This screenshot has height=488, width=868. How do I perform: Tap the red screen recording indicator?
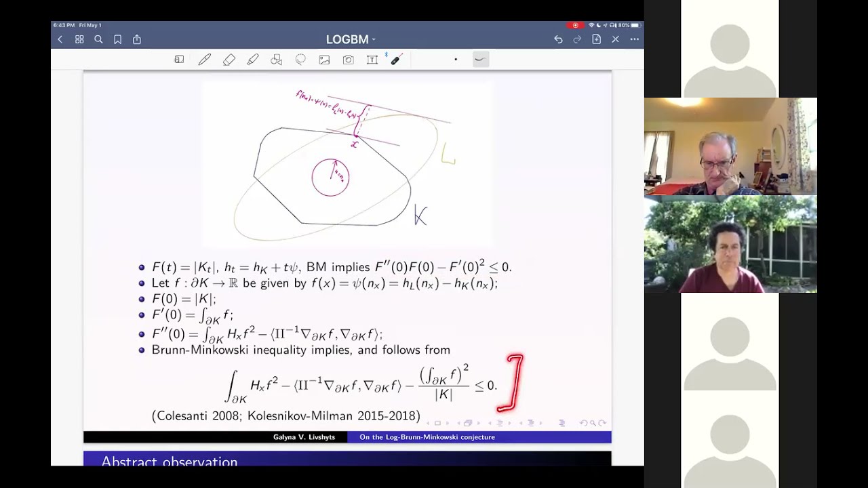click(575, 25)
